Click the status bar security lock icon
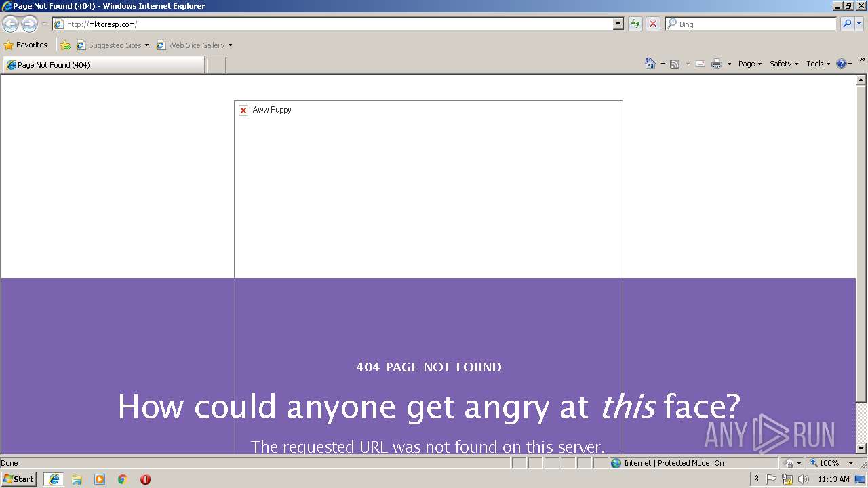868x488 pixels. [x=789, y=463]
